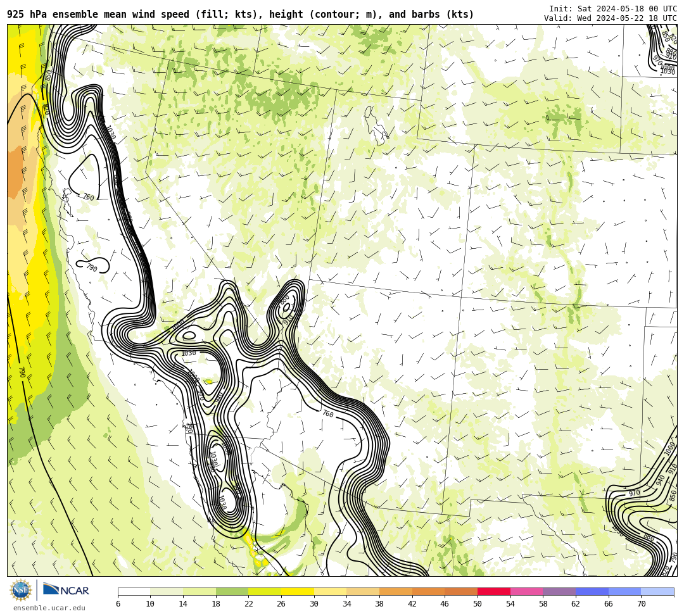Click the colorbar tick label 50

click(x=478, y=604)
